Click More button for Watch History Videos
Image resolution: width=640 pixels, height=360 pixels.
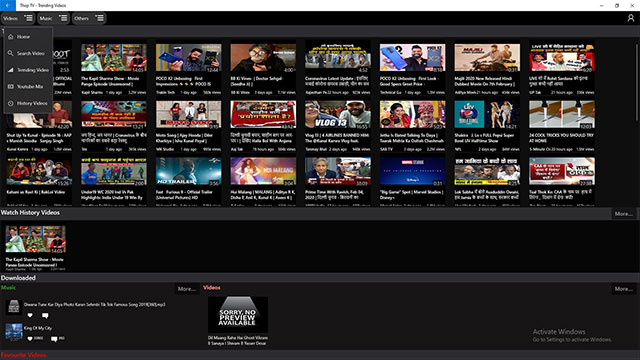point(623,213)
